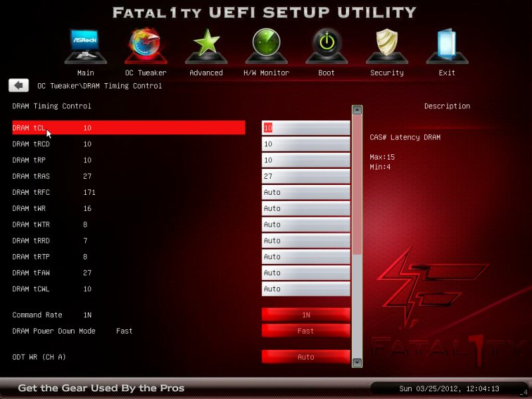The height and width of the screenshot is (399, 532).
Task: Open the DRAM Power Down Mode Fast dropdown
Action: [306, 331]
